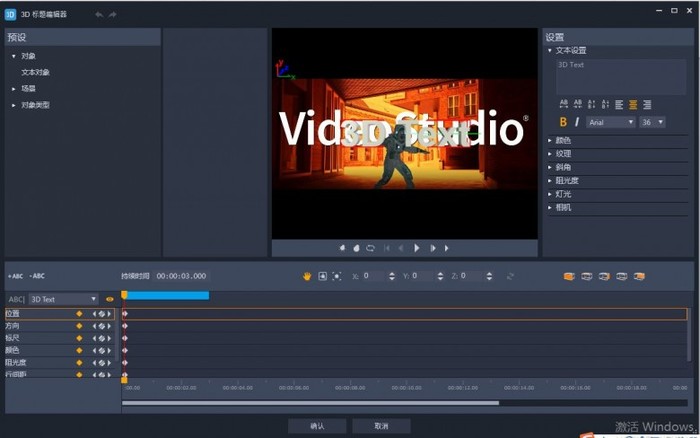Go to previous keyframe on 方向 row
Image resolution: width=700 pixels, height=438 pixels.
pos(94,326)
